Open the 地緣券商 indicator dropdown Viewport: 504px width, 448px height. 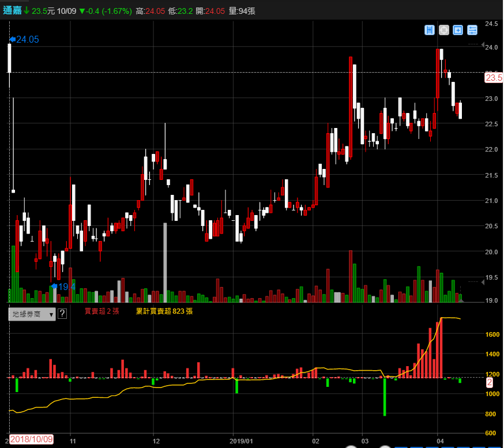(x=32, y=314)
